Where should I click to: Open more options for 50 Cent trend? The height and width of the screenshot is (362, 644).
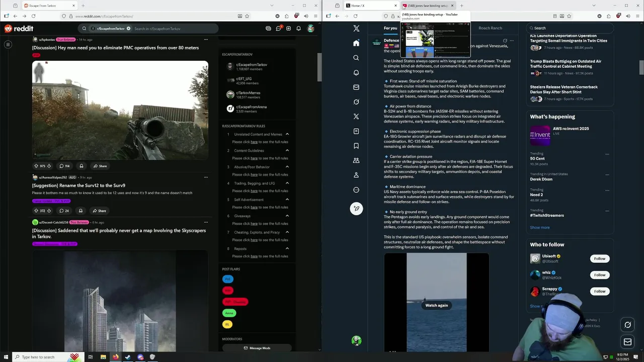click(607, 154)
